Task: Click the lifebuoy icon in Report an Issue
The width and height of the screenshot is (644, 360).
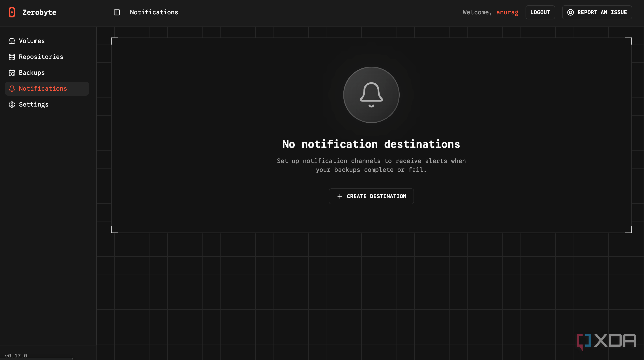Action: click(570, 12)
